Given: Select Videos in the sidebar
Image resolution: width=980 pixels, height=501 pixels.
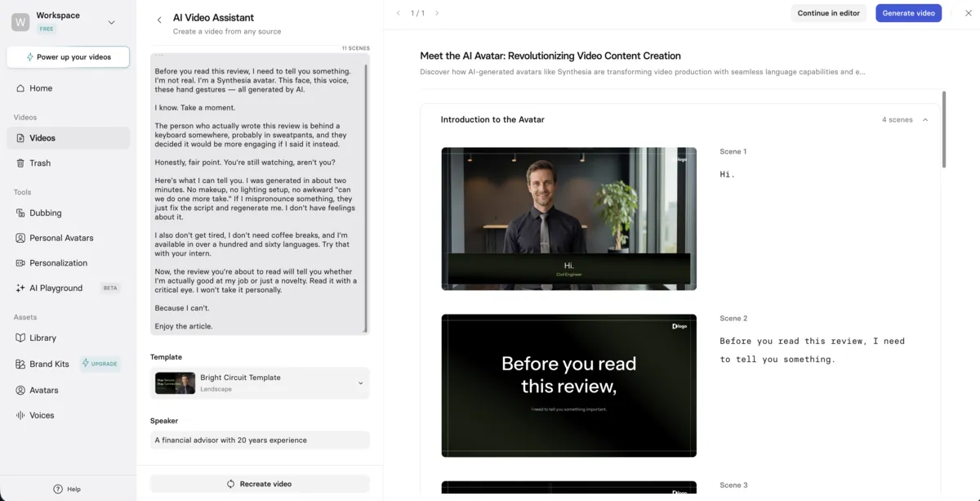Looking at the screenshot, I should click(x=68, y=138).
